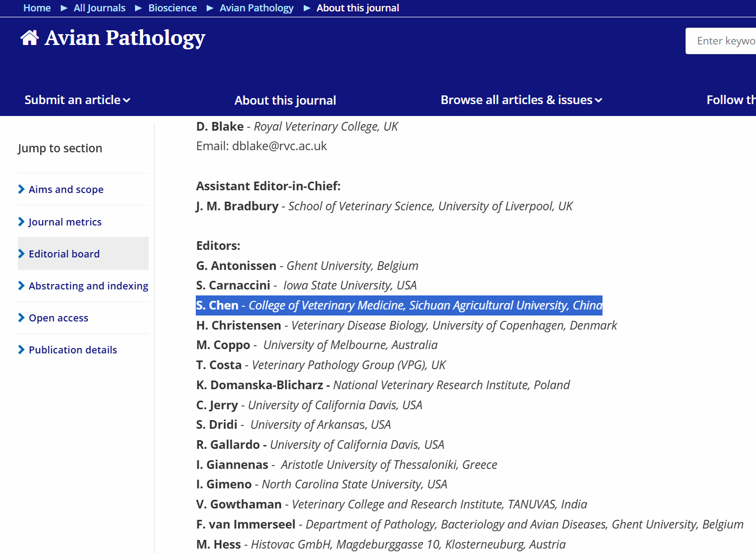Click the H. Christensen editor entry
This screenshot has height=554, width=756.
pyautogui.click(x=407, y=325)
